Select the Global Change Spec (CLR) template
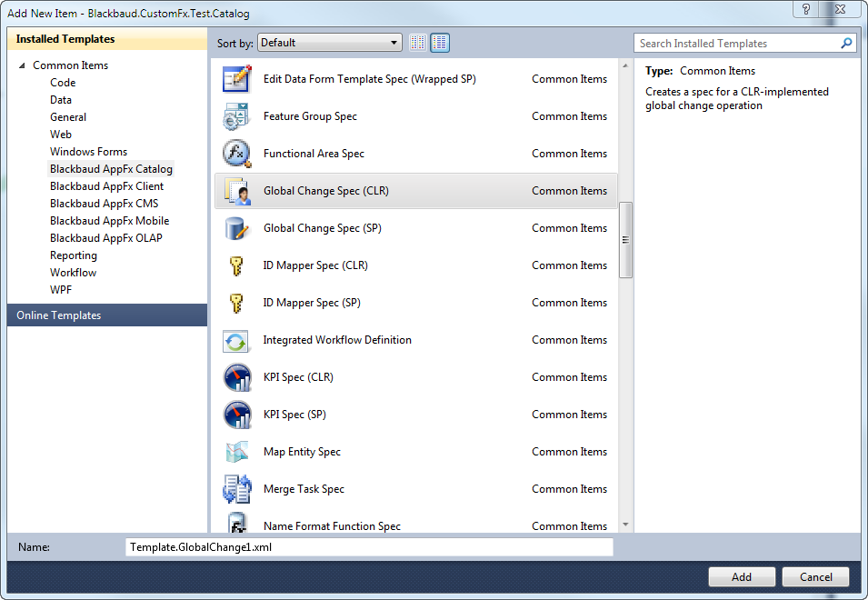This screenshot has height=600, width=868. click(415, 191)
